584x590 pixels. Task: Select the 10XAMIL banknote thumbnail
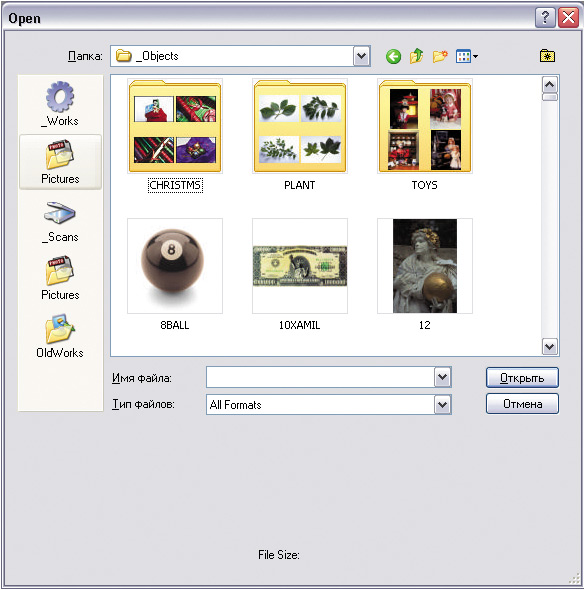pyautogui.click(x=300, y=266)
